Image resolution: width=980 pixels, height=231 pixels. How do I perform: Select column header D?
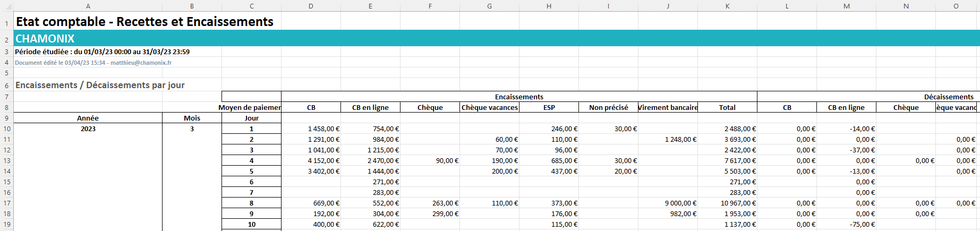click(311, 6)
